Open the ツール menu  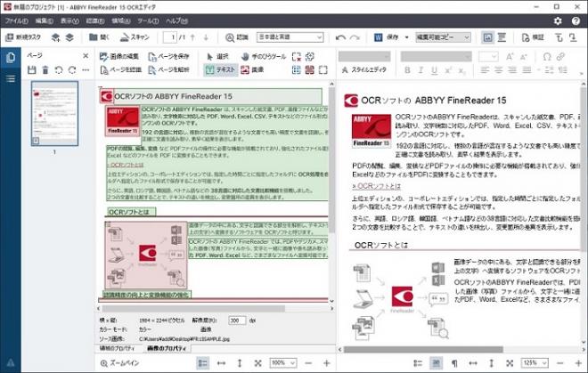coord(148,21)
